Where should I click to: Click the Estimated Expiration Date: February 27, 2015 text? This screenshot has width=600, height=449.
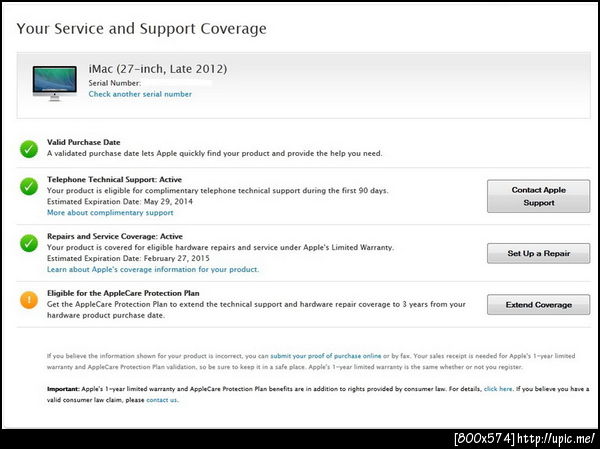tap(128, 258)
